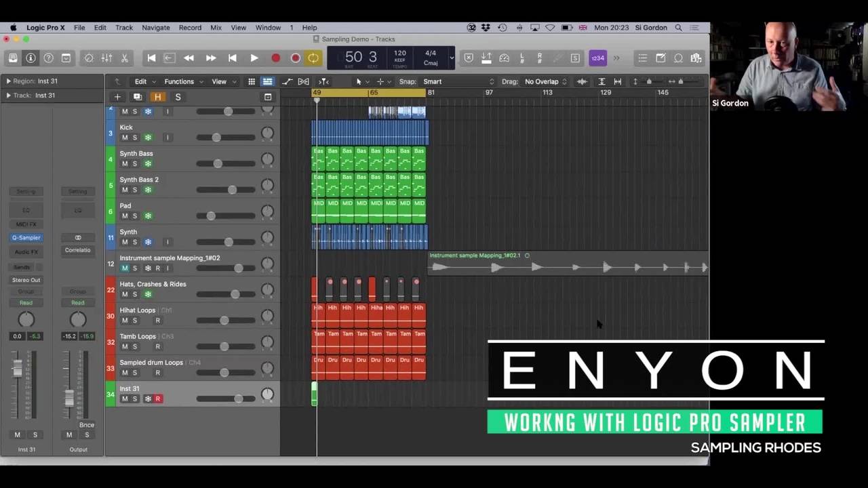This screenshot has height=488, width=868.
Task: Toggle global Solo S button in track header
Action: (x=178, y=97)
